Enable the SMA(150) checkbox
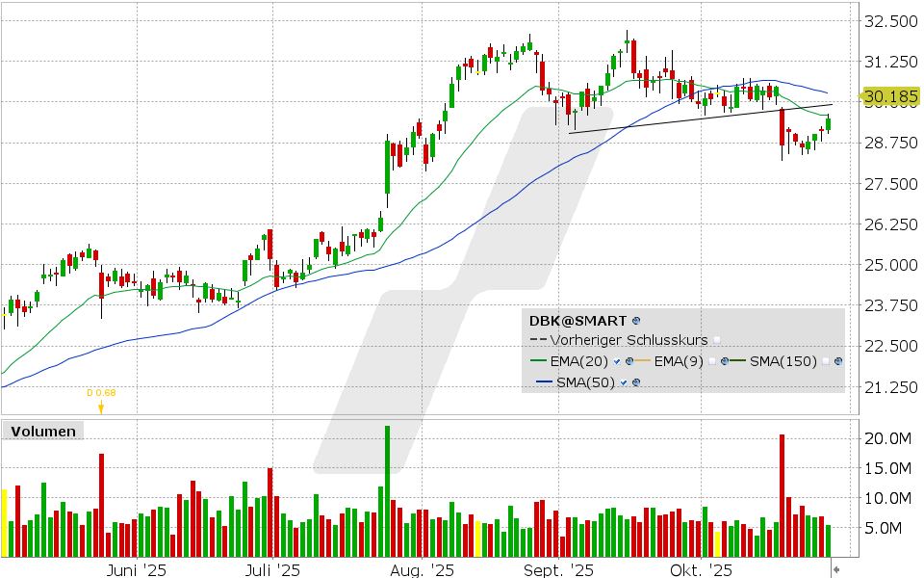Viewport: 924px width, 578px height. (x=824, y=361)
